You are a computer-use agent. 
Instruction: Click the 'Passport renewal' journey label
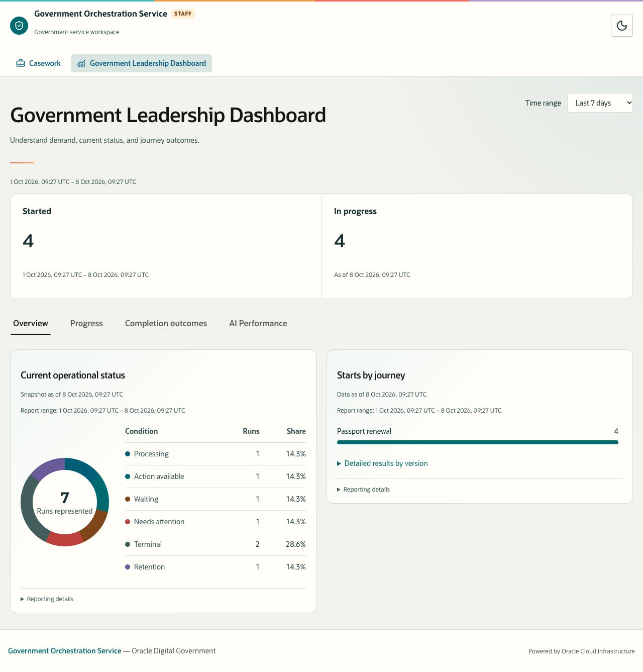coord(364,431)
